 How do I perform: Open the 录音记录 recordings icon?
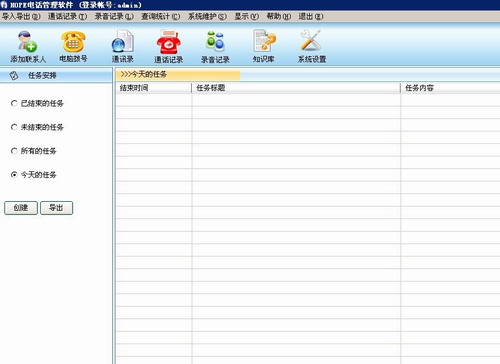(215, 42)
